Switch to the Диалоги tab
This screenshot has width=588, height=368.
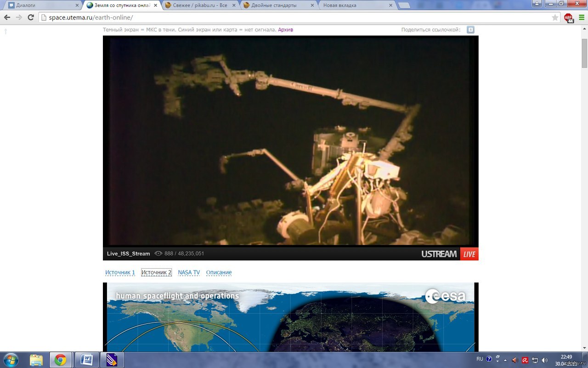point(42,6)
